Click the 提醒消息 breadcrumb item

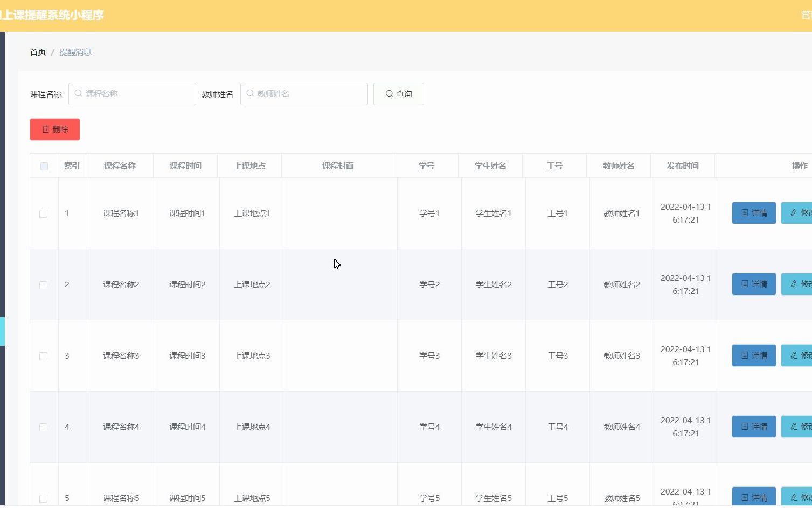point(75,52)
